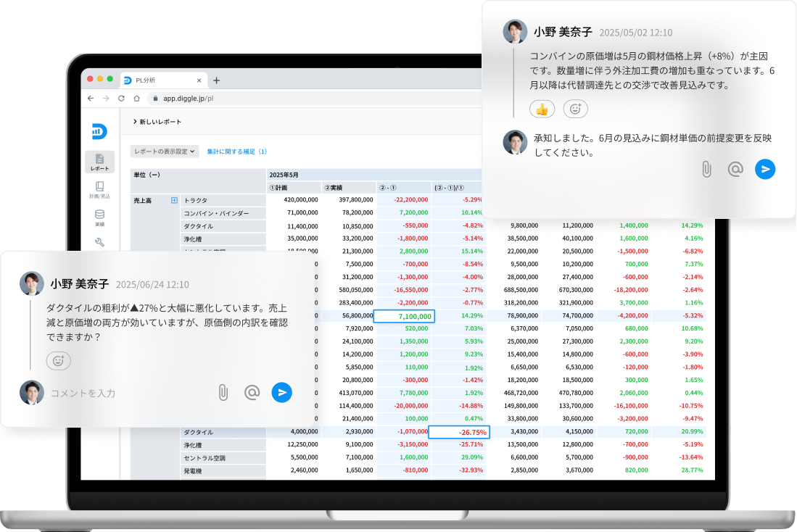Reload the page with browser refresh button
This screenshot has width=797, height=532.
click(121, 99)
